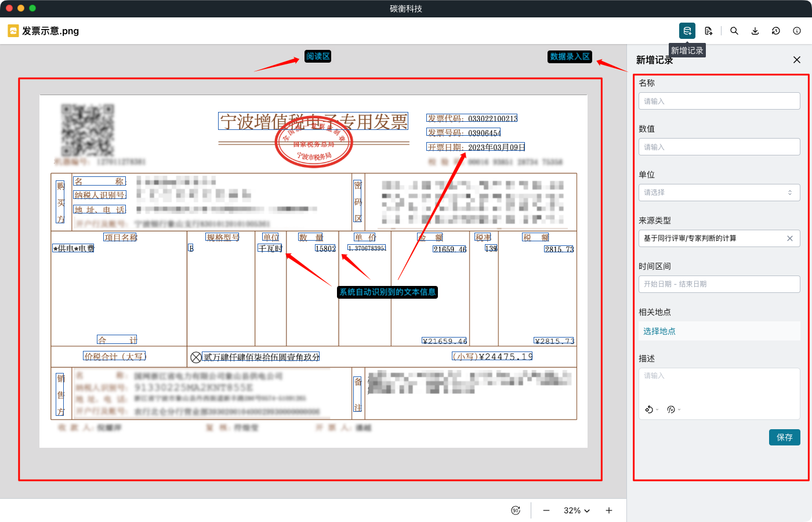Open version history via the clock icon
The height and width of the screenshot is (522, 812).
click(776, 31)
